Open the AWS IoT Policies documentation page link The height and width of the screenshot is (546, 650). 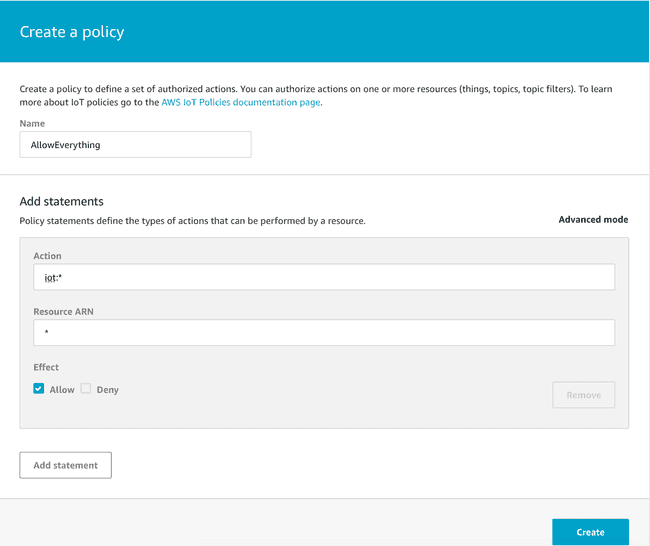pyautogui.click(x=241, y=102)
